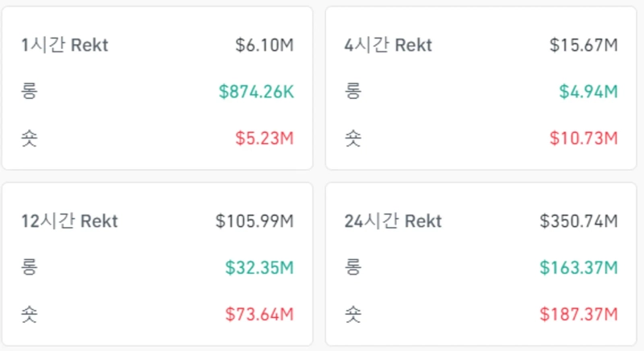
Task: Click the 1시간 Rekt card title
Action: pos(64,45)
